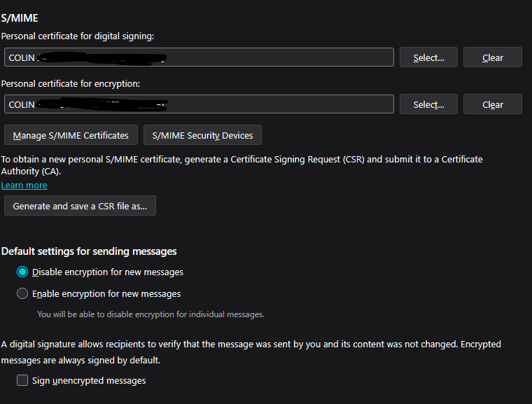The width and height of the screenshot is (532, 404).
Task: Click the 'Personal certificate for digital signing' label
Action: tap(78, 36)
